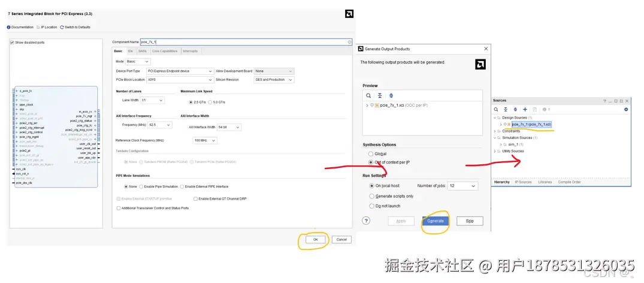Image resolution: width=644 pixels, height=283 pixels.
Task: Click Sources panel help question mark
Action: click(604, 101)
